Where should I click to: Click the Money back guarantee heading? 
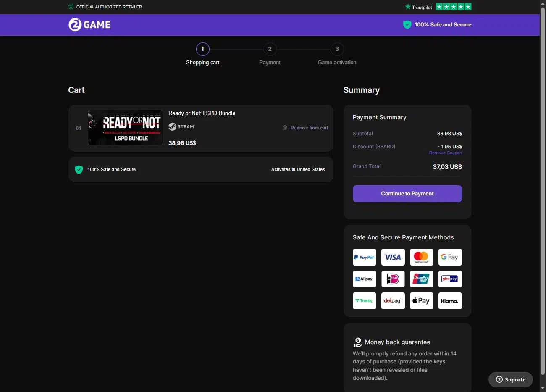(x=398, y=342)
